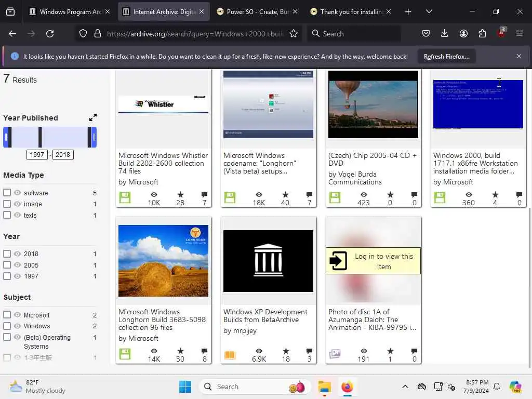This screenshot has height=399, width=532.
Task: Reload the current page
Action: point(50,34)
